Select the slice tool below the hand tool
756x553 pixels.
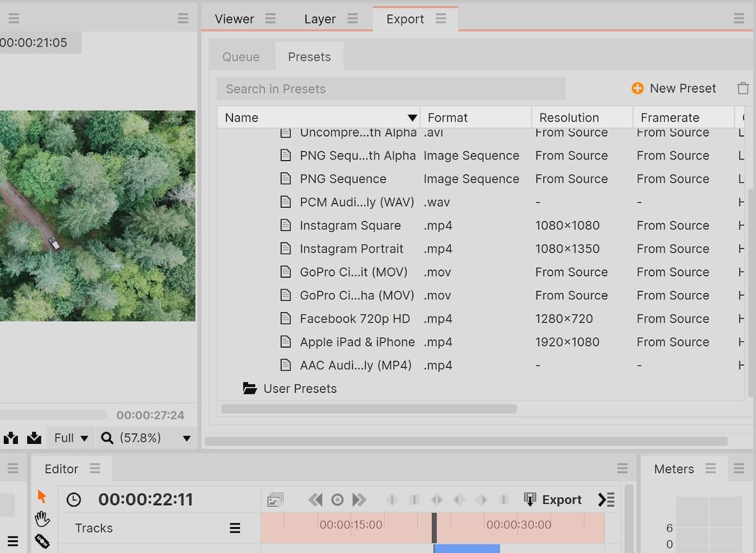point(42,540)
